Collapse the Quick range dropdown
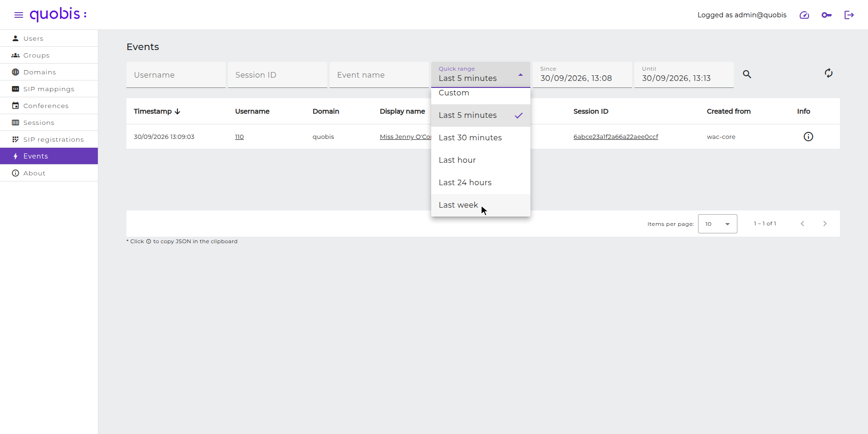This screenshot has width=868, height=434. (481, 75)
